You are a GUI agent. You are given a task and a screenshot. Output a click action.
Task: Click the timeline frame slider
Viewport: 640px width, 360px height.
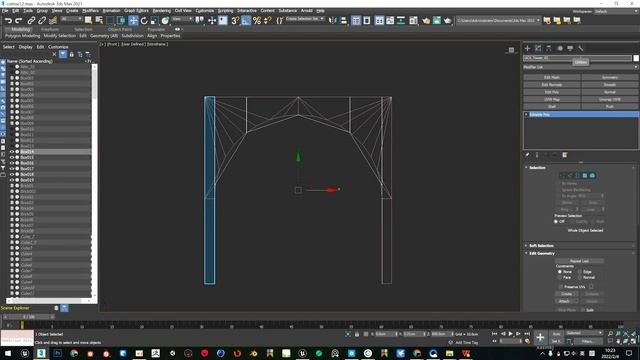29,317
